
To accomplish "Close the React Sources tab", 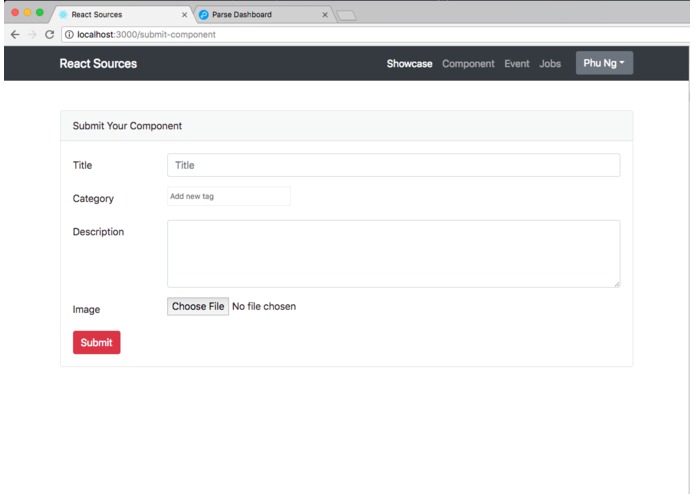I will [184, 15].
